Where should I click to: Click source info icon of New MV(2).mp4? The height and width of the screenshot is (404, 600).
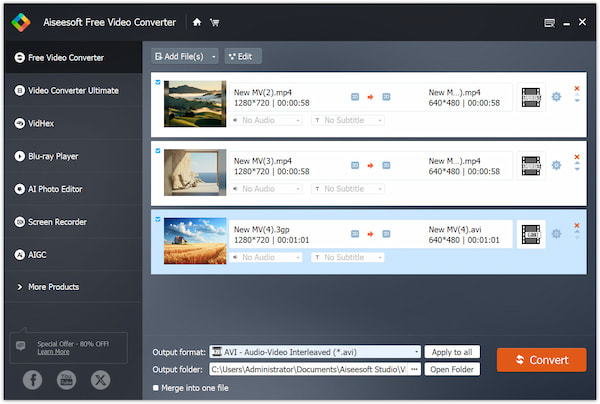[x=355, y=97]
